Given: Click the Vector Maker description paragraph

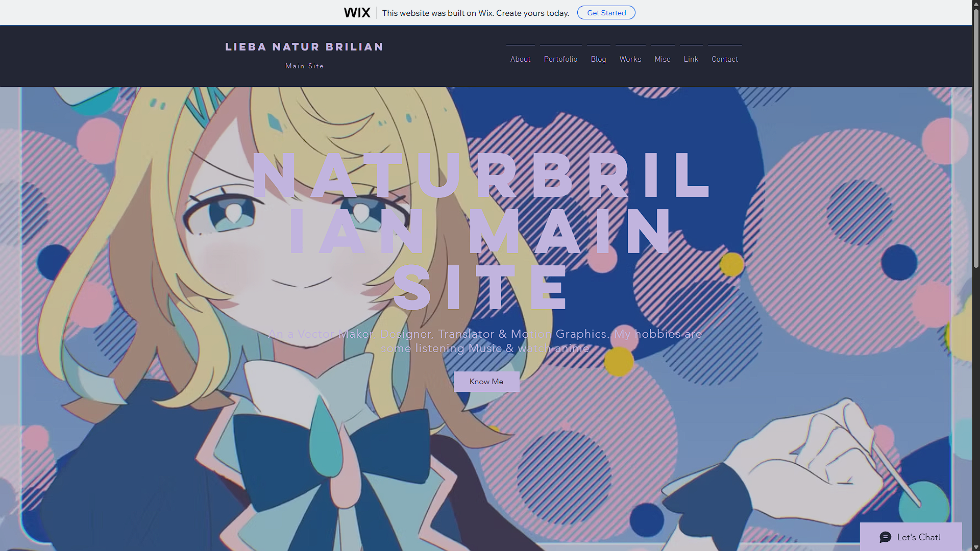Looking at the screenshot, I should pyautogui.click(x=485, y=341).
